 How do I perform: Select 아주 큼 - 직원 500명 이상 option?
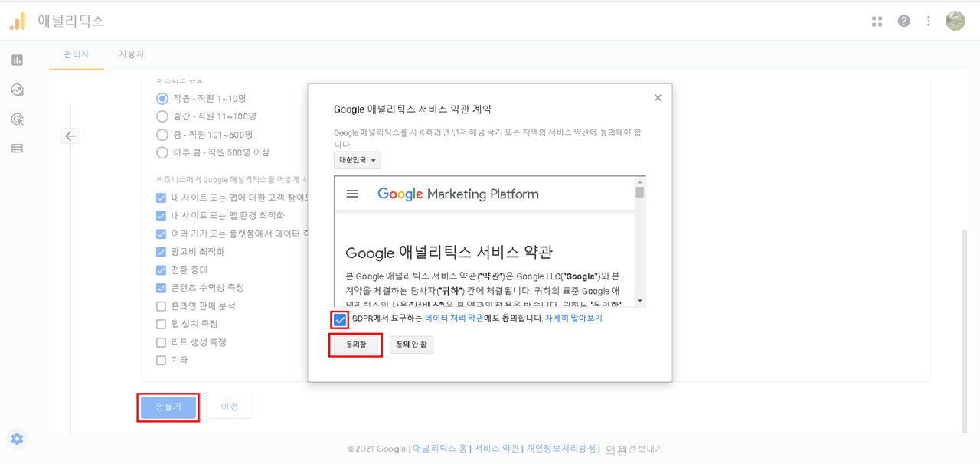(162, 152)
